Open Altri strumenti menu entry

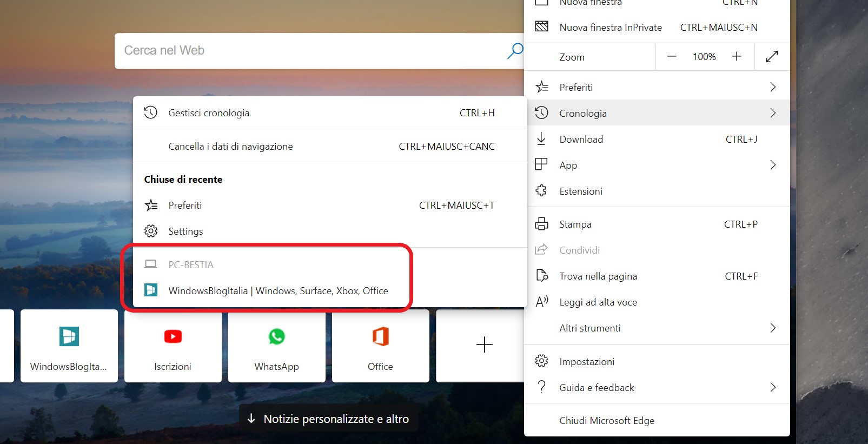pos(657,328)
